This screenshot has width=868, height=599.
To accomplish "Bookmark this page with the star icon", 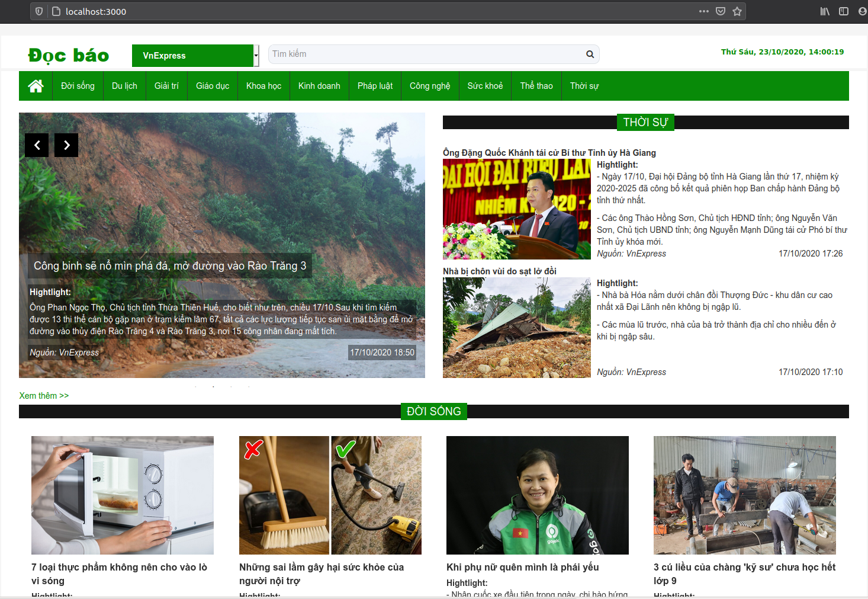I will coord(737,11).
